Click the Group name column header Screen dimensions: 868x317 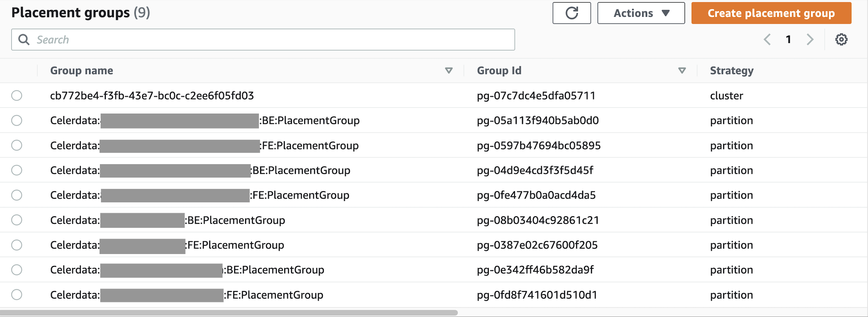pos(82,70)
